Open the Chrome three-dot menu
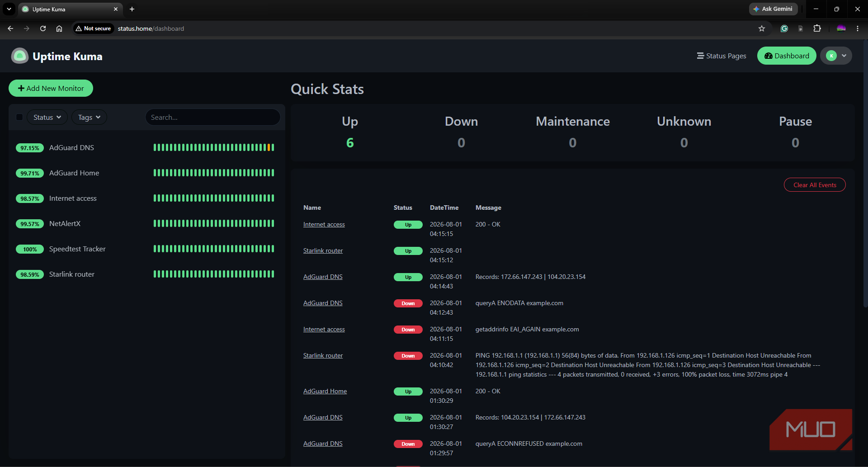Image resolution: width=868 pixels, height=467 pixels. point(858,28)
